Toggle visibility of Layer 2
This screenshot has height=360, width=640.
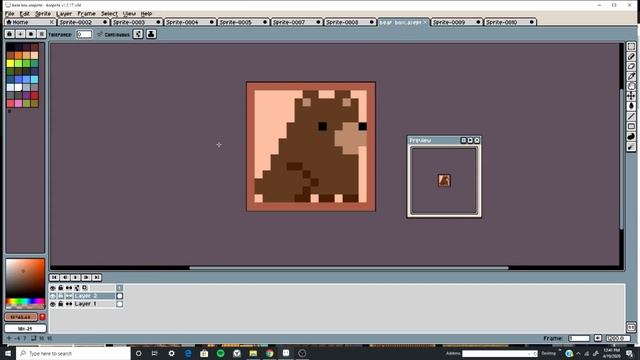coord(53,296)
